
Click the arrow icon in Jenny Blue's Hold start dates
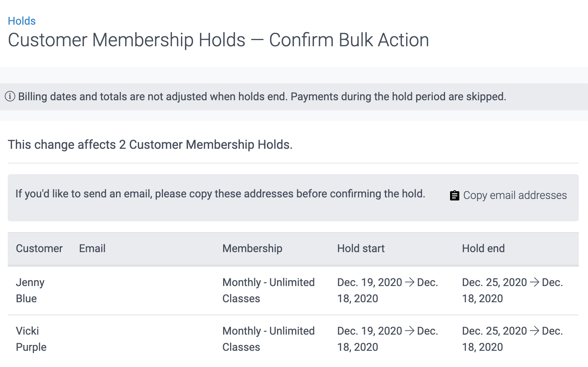(x=410, y=282)
